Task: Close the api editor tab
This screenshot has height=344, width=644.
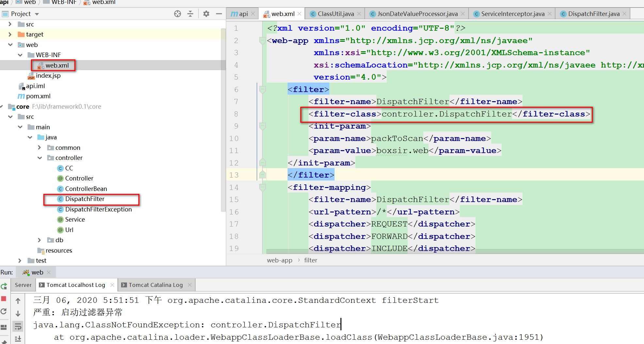Action: coord(253,14)
